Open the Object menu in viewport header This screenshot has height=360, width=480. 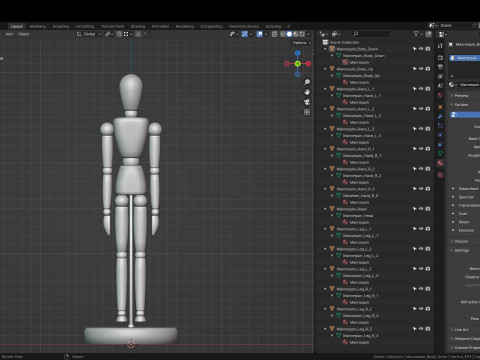coord(23,34)
